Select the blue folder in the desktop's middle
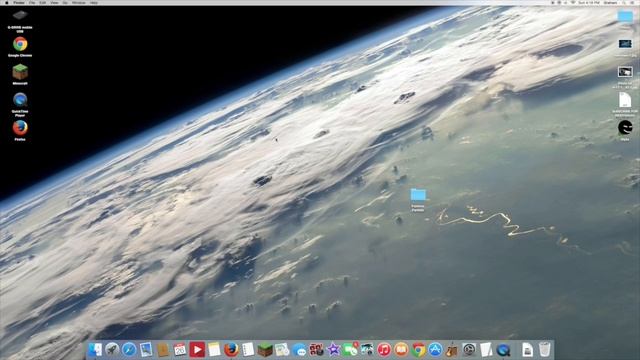This screenshot has height=360, width=640. pyautogui.click(x=418, y=194)
